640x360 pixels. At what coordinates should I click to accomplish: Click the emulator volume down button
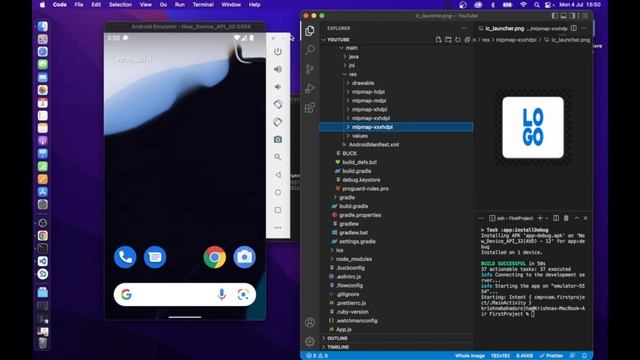(278, 87)
